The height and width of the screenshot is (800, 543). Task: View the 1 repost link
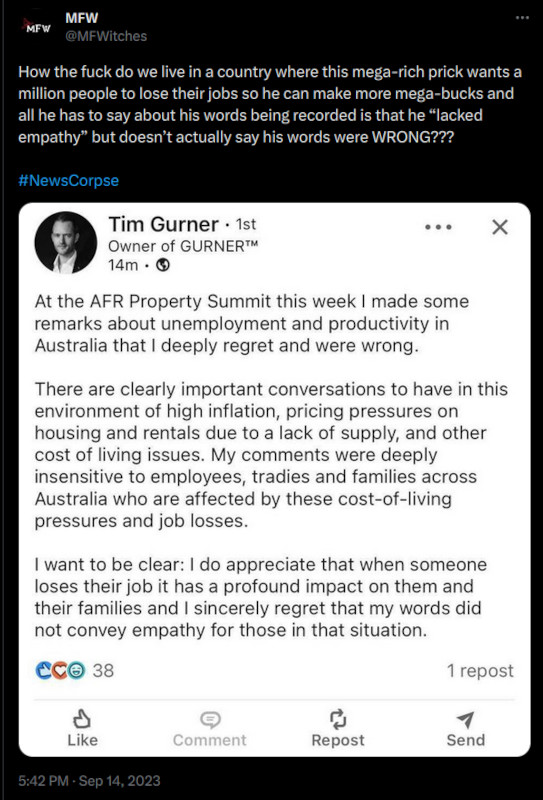(x=480, y=670)
